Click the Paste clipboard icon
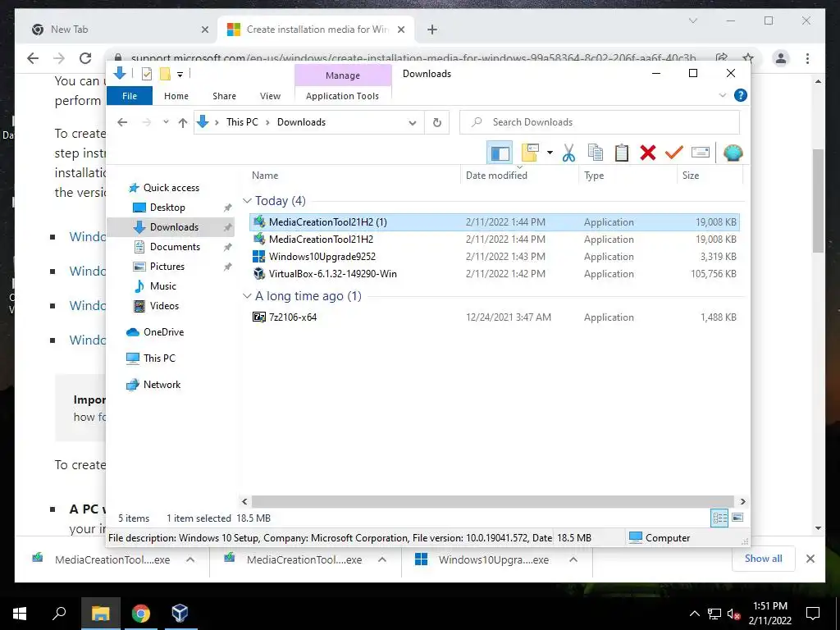Screen dimensions: 840x630 tap(622, 153)
